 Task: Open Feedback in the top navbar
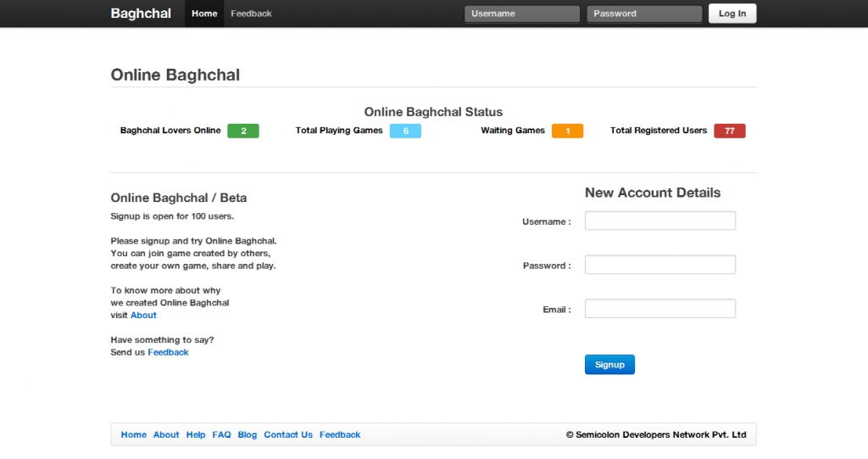pos(251,14)
